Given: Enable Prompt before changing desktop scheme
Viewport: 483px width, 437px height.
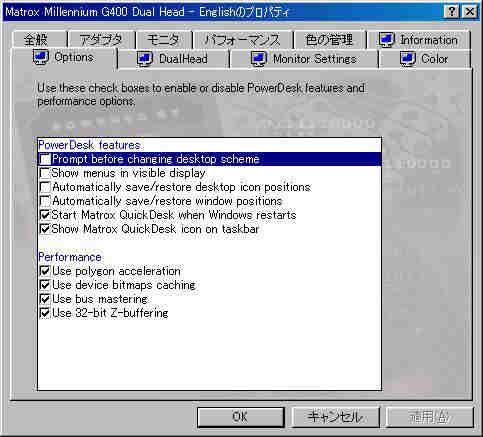Looking at the screenshot, I should click(x=45, y=159).
